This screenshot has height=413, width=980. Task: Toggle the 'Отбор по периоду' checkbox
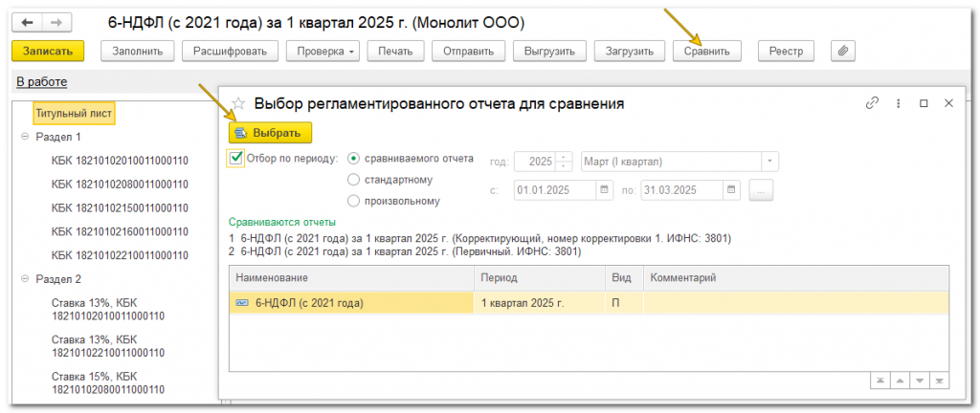235,158
